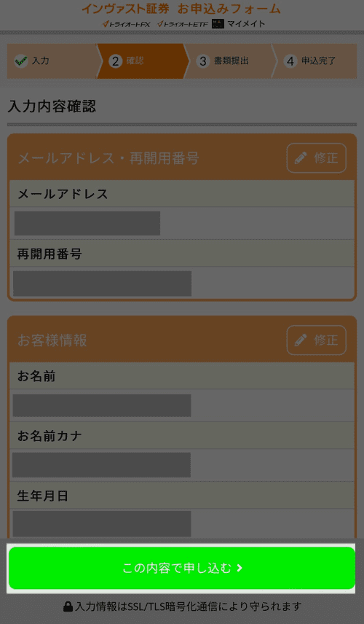Click the green checkmark icon beside 入力
The image size is (364, 624).
[21, 61]
